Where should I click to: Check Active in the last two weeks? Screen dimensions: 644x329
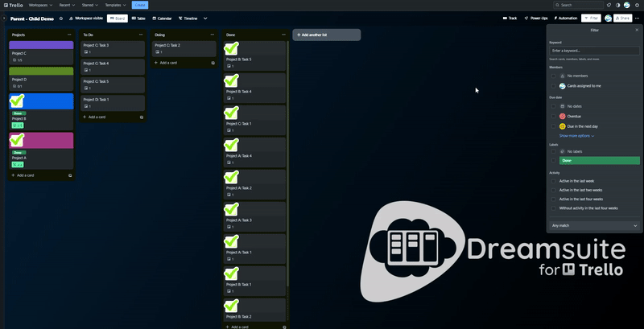[553, 191]
